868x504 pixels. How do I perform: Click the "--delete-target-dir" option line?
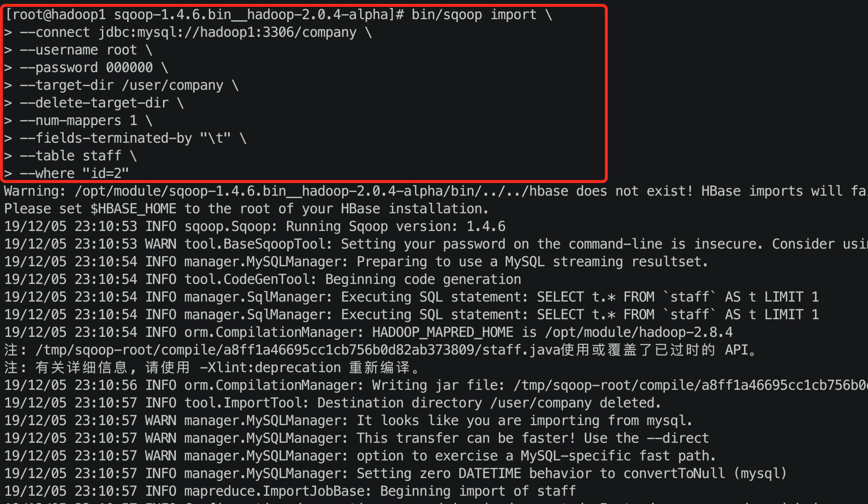tap(94, 103)
